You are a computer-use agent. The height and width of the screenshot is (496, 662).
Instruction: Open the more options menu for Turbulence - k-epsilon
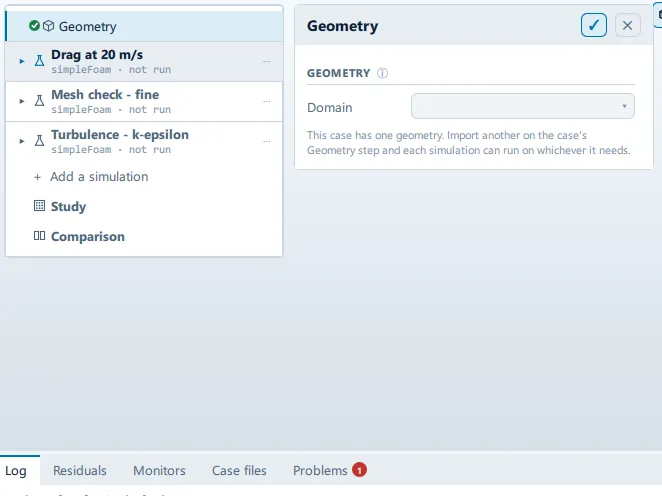(267, 141)
